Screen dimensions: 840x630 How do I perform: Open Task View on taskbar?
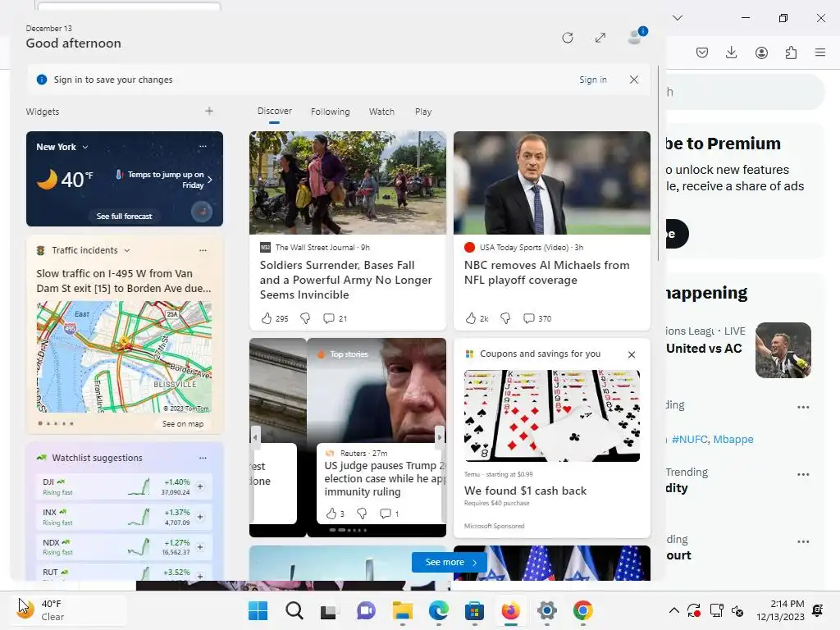(329, 610)
